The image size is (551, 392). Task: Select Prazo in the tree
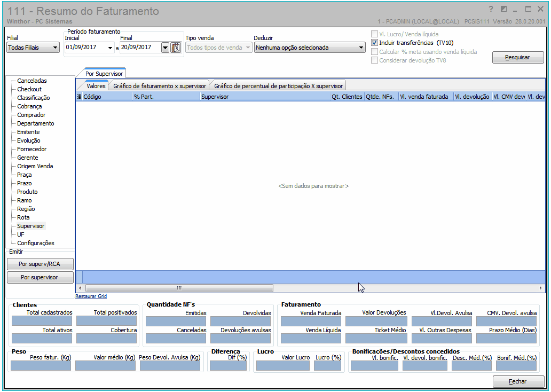click(24, 183)
